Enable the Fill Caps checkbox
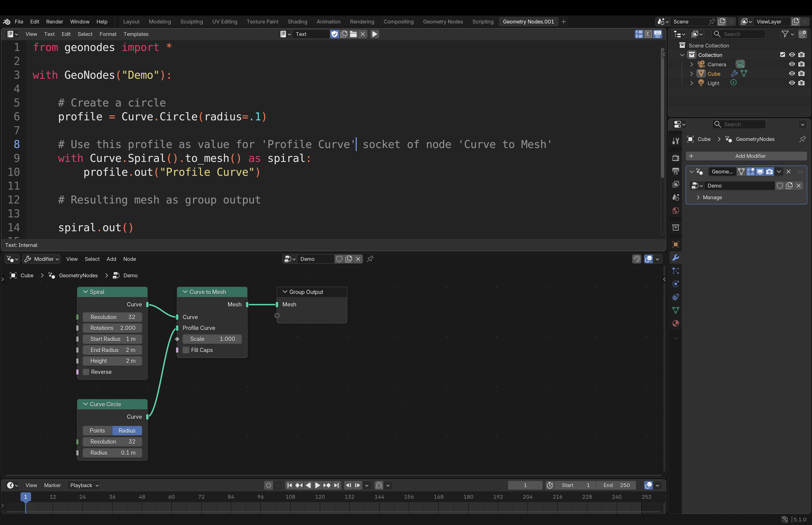Viewport: 812px width, 525px height. 186,350
